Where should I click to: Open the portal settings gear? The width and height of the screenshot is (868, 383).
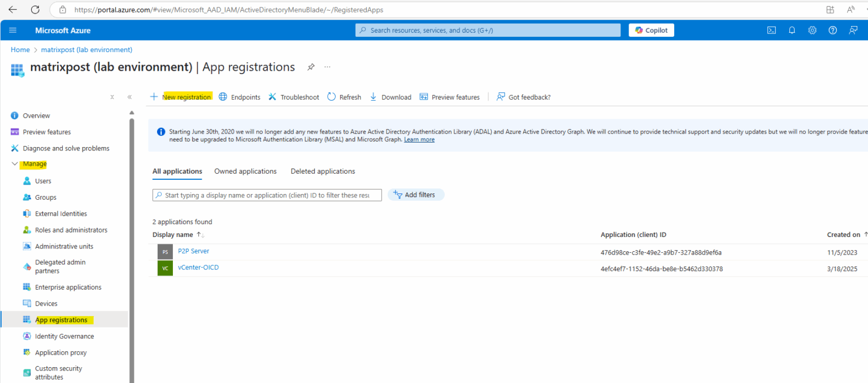point(812,30)
